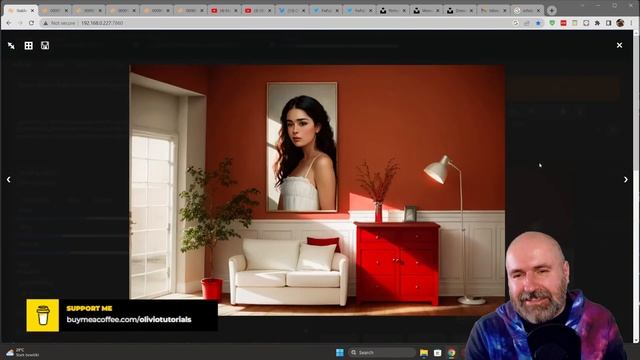Open the yellow note extension icon

575,23
